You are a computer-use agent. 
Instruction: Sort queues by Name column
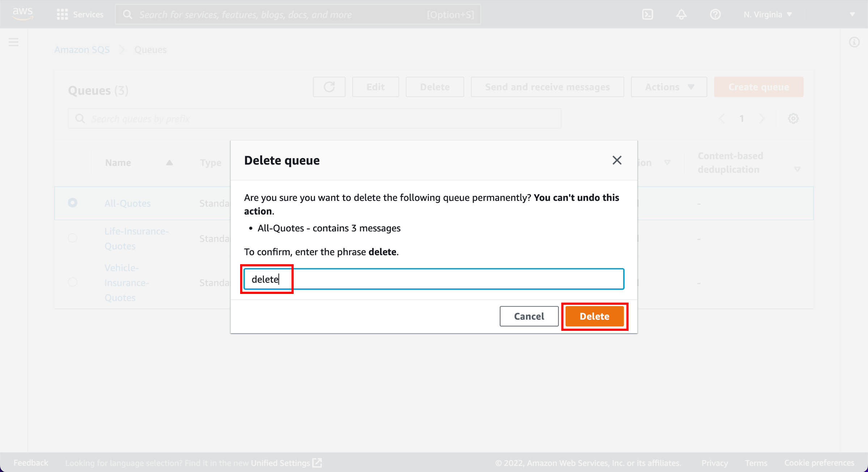(139, 163)
